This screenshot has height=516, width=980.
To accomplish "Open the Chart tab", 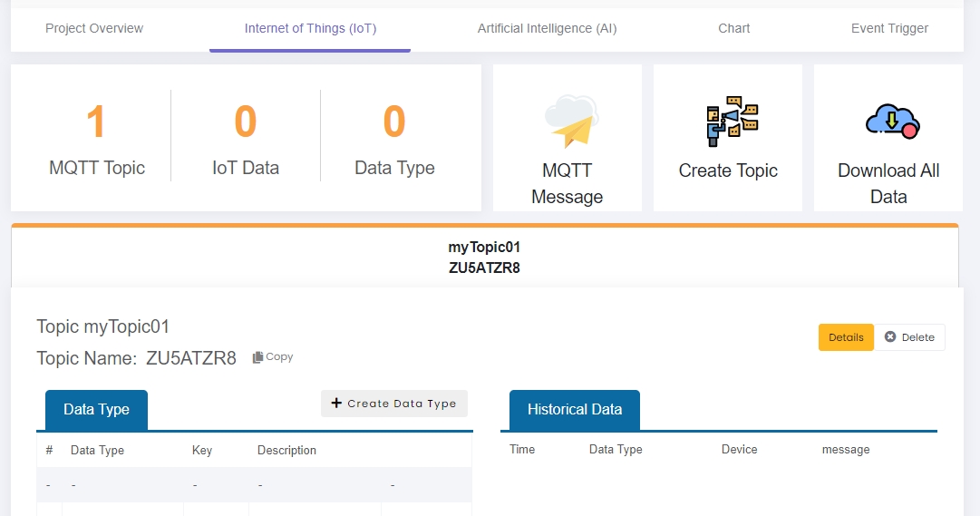I will coord(733,29).
